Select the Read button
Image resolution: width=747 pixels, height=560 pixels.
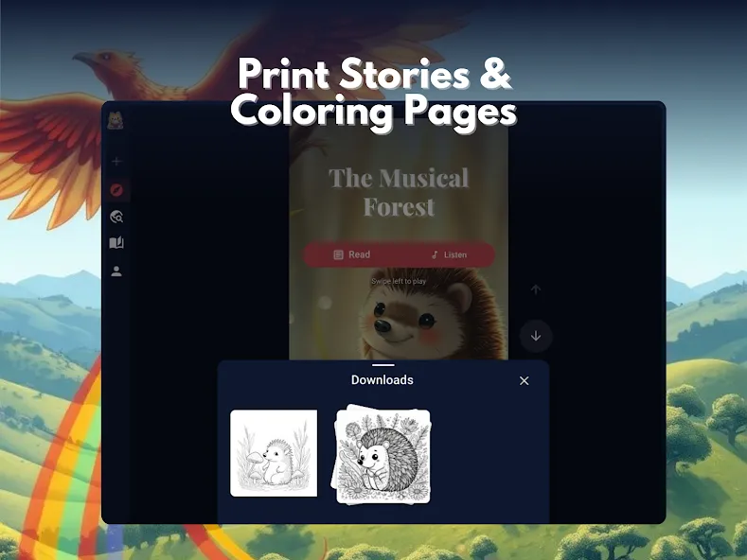tap(351, 254)
